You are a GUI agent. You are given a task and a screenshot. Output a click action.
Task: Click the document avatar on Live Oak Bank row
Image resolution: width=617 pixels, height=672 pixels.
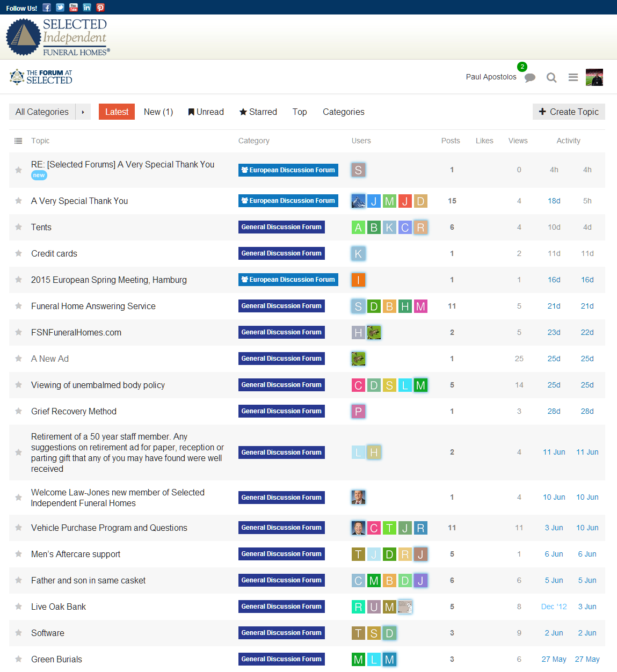click(x=405, y=607)
